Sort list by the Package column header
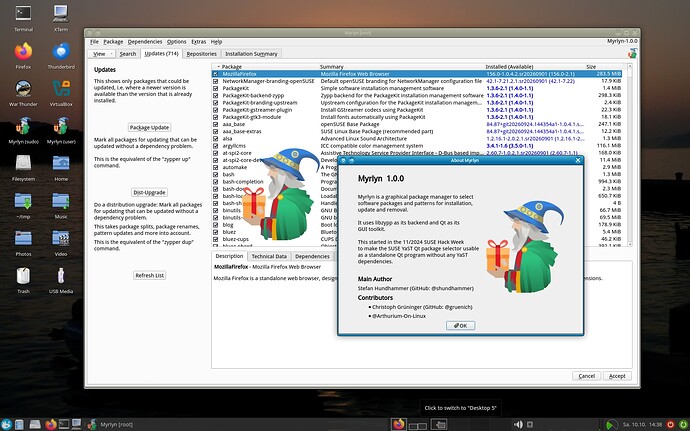Image resolution: width=690 pixels, height=431 pixels. pos(265,67)
